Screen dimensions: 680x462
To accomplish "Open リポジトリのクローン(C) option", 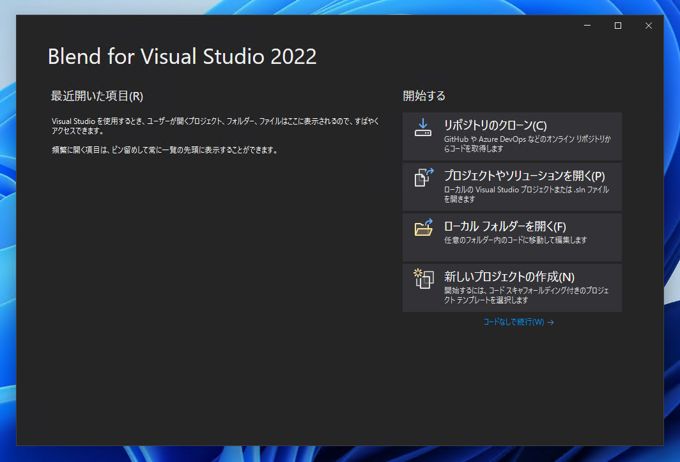I will (x=512, y=136).
